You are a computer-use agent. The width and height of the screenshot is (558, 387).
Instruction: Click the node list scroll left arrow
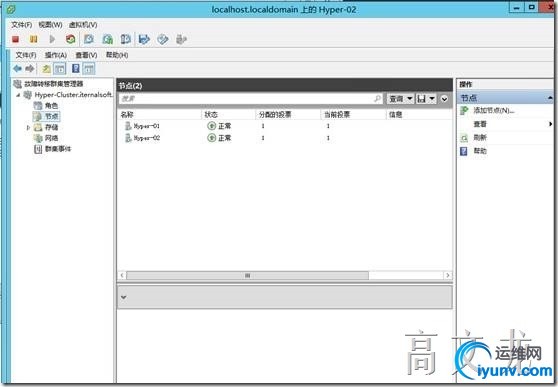(122, 276)
